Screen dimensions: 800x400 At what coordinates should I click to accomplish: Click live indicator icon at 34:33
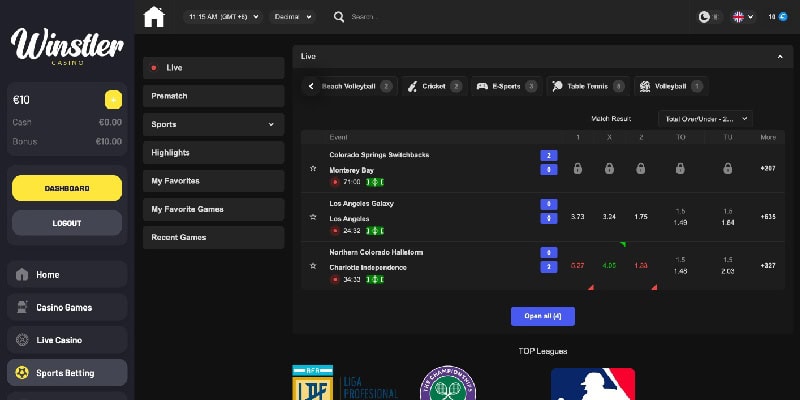(x=335, y=279)
